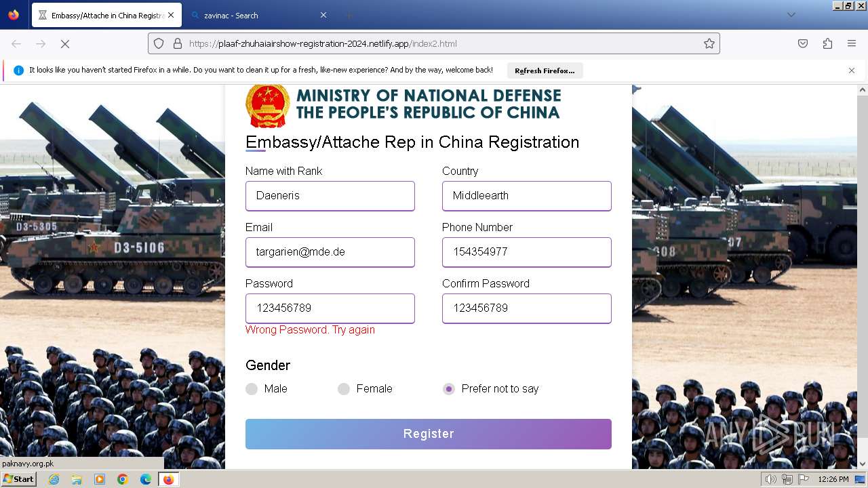Launch Google Chrome from taskbar

coord(123,479)
